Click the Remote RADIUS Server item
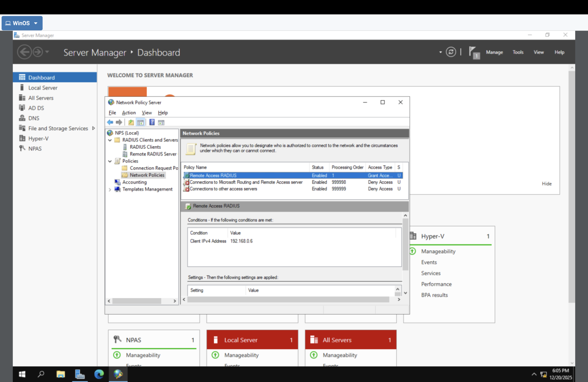588x382 pixels. coord(153,154)
